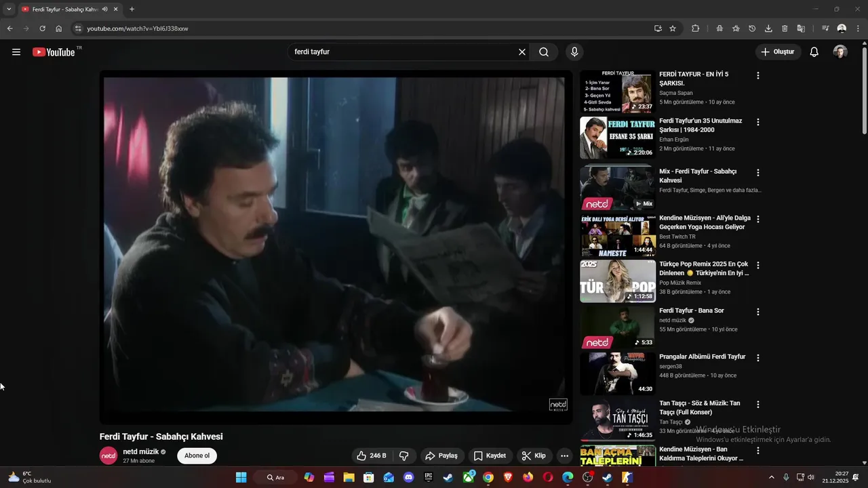Open Discord from the taskbar

click(x=408, y=477)
